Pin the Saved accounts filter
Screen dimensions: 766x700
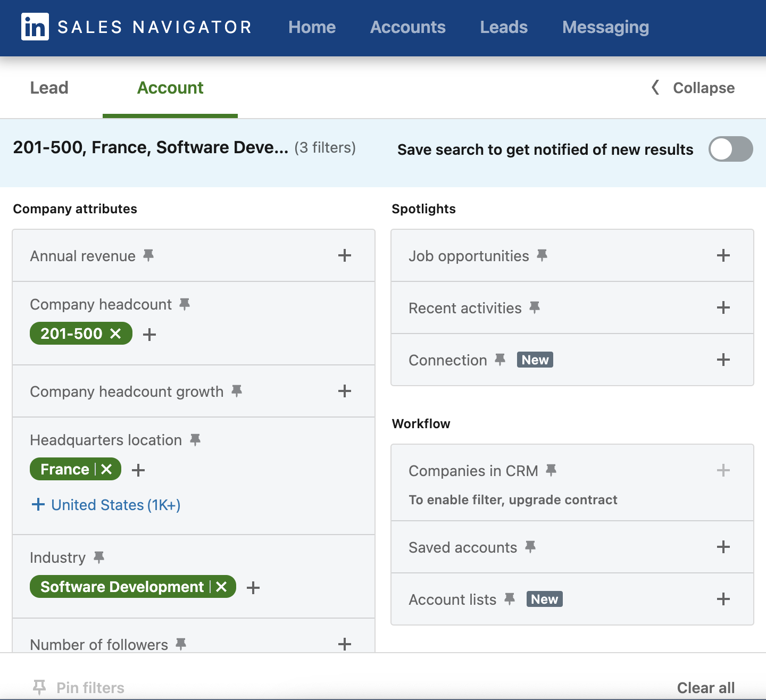[530, 547]
